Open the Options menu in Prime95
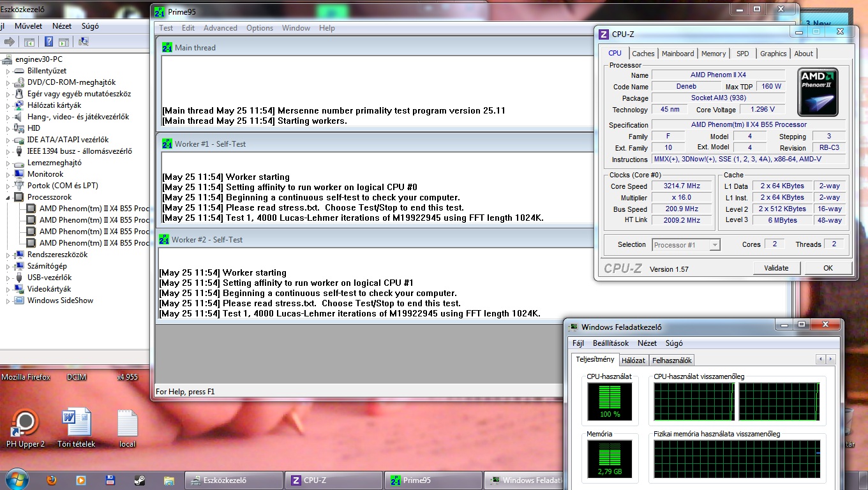This screenshot has width=868, height=490. pyautogui.click(x=260, y=28)
